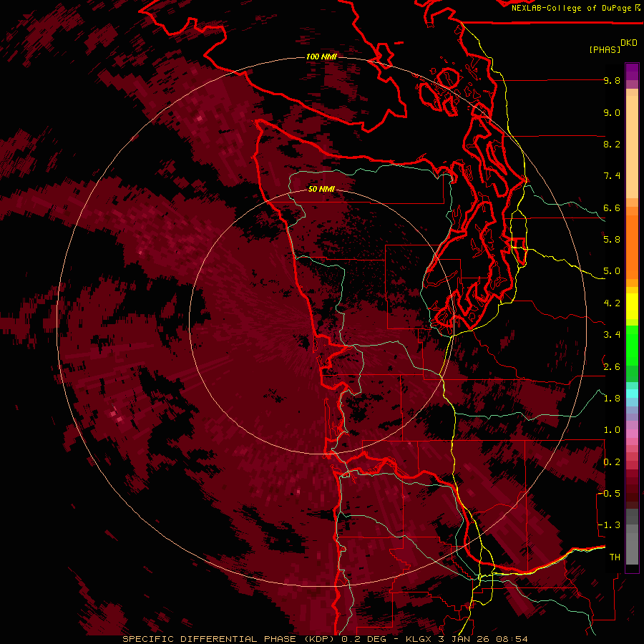Click the pink segment of the color bar
This screenshot has width=644, height=644.
632,434
